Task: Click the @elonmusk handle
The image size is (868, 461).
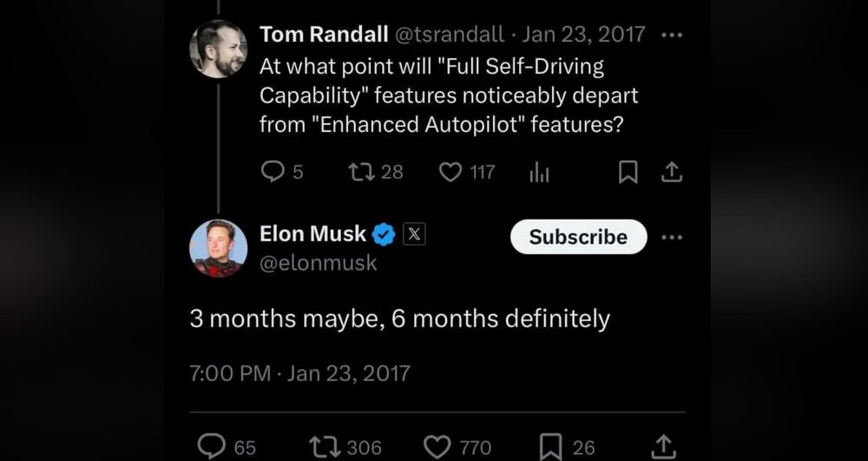Action: [318, 263]
